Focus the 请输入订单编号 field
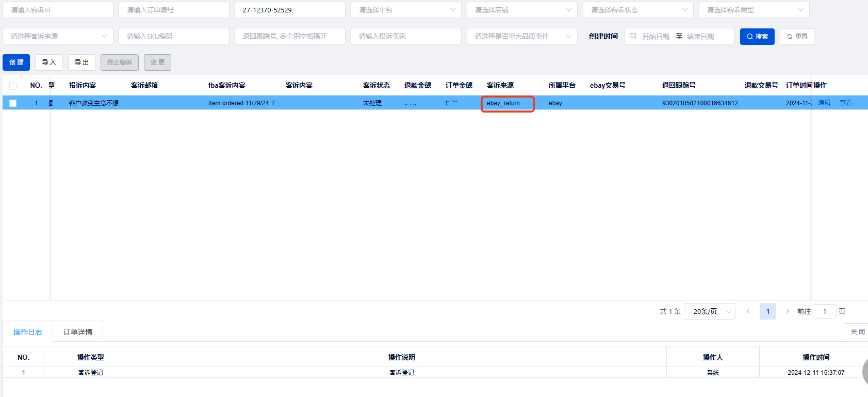This screenshot has height=397, width=868. click(x=174, y=10)
